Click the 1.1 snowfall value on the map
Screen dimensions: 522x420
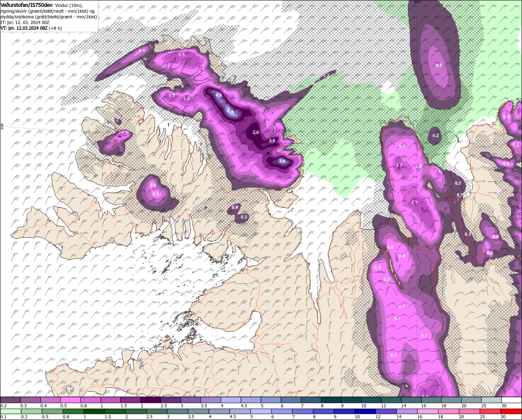coord(438,172)
